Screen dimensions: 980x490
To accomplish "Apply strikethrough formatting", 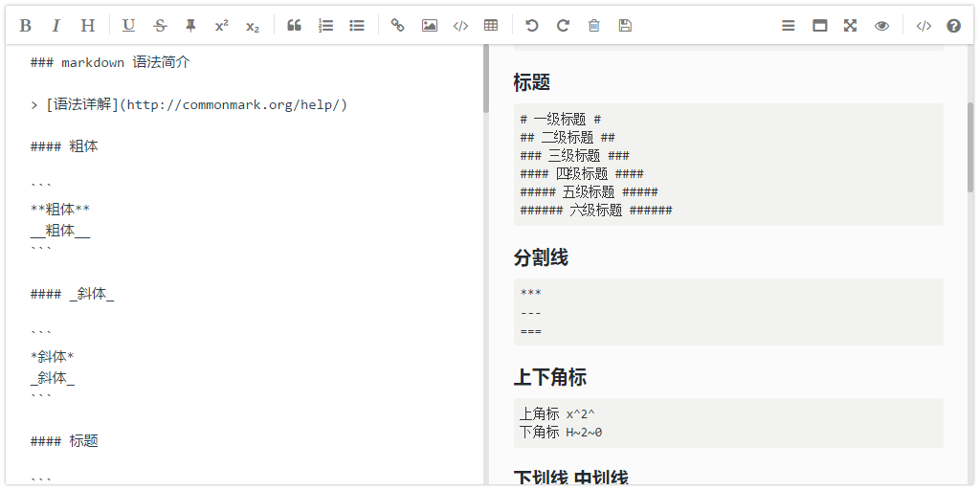I will pos(160,26).
